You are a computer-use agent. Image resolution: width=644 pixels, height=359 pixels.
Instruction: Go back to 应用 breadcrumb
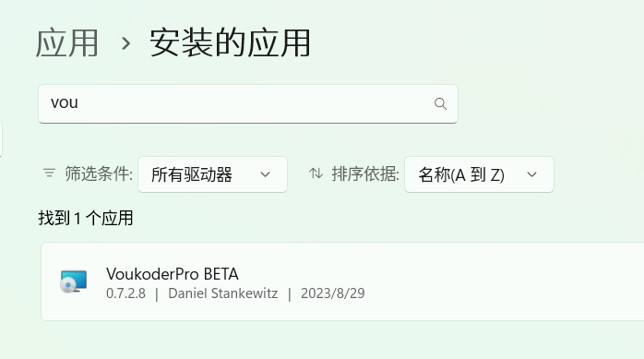[67, 43]
